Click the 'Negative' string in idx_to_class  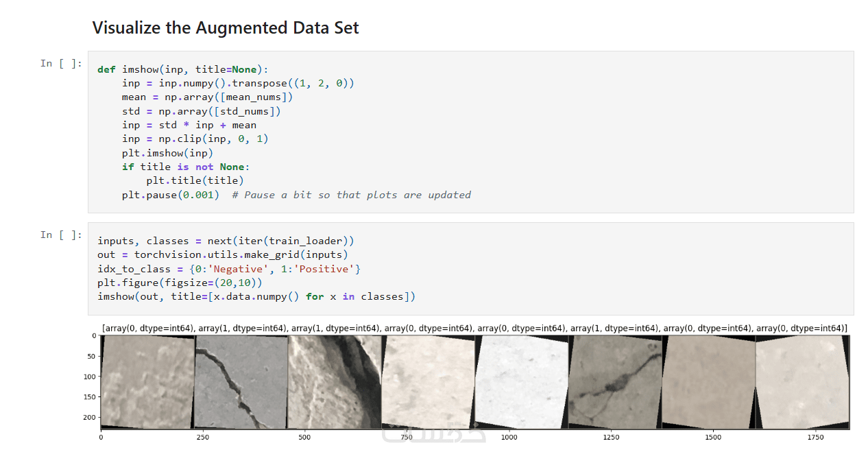point(240,269)
